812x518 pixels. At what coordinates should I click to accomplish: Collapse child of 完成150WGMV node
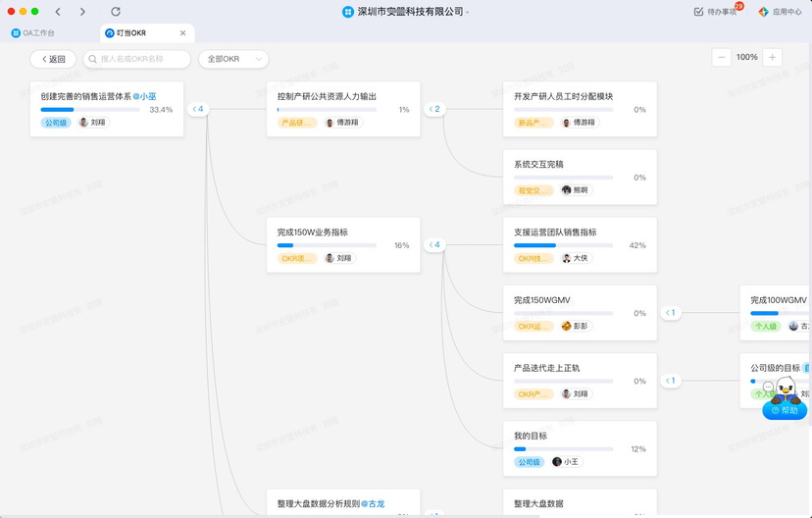point(670,313)
